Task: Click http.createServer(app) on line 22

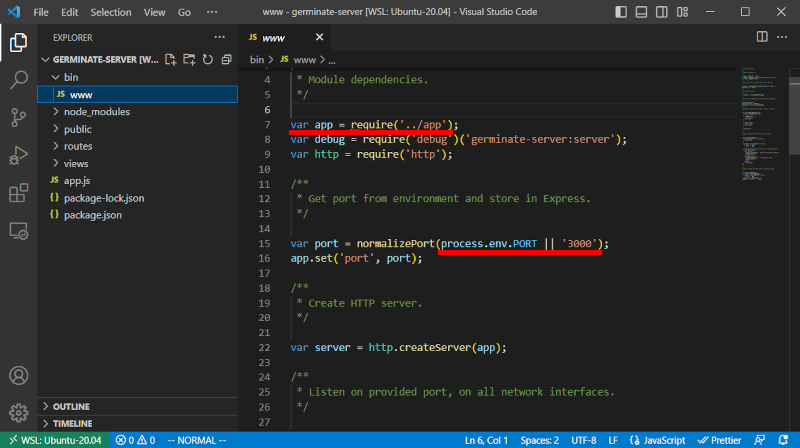Action: 435,347
